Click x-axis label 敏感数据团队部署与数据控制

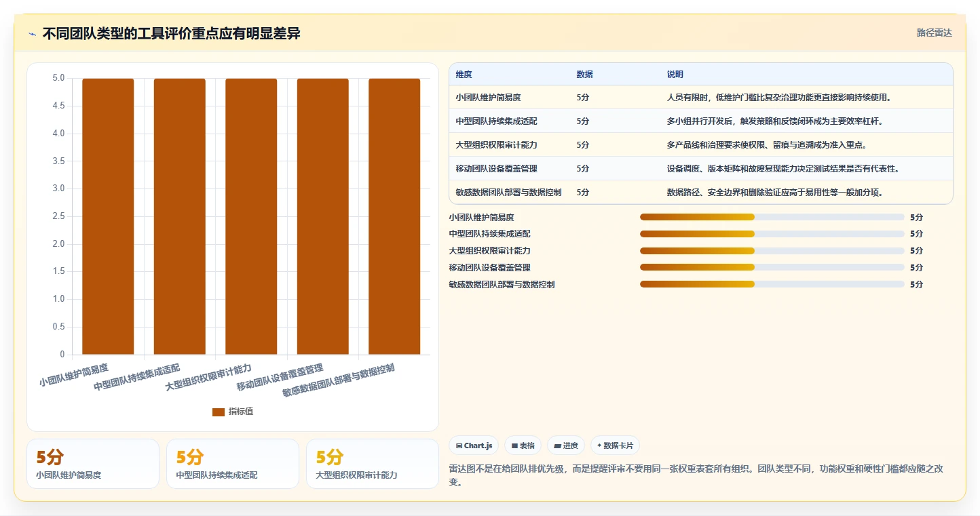point(339,380)
